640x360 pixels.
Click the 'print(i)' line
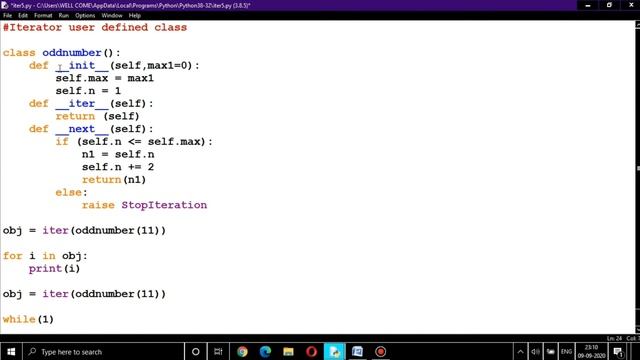54,269
